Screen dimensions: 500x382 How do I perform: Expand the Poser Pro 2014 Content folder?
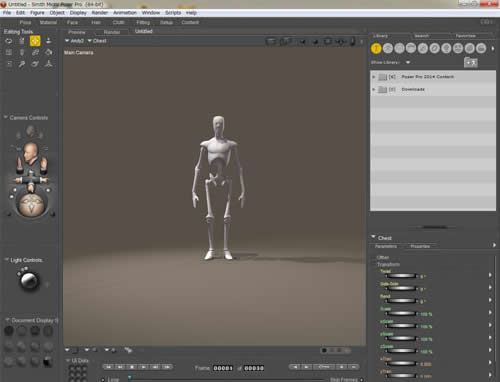[x=374, y=77]
